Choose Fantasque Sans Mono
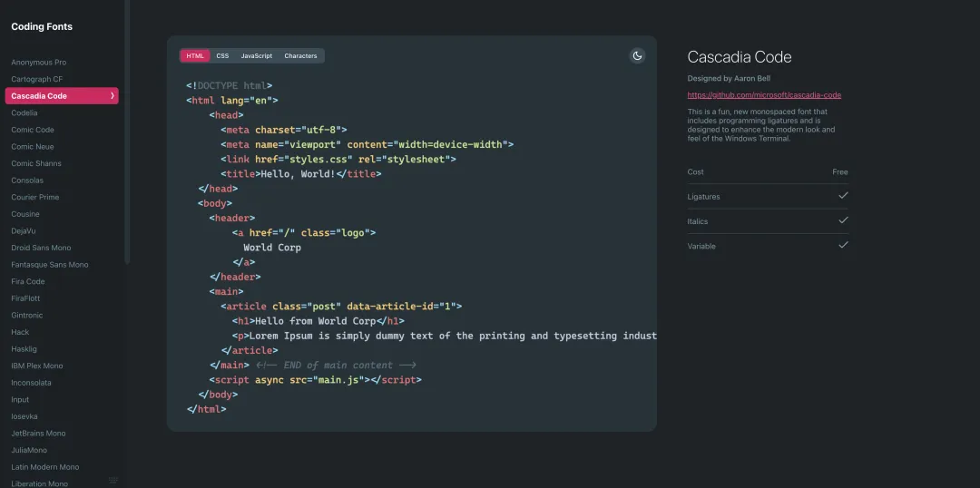 50,265
